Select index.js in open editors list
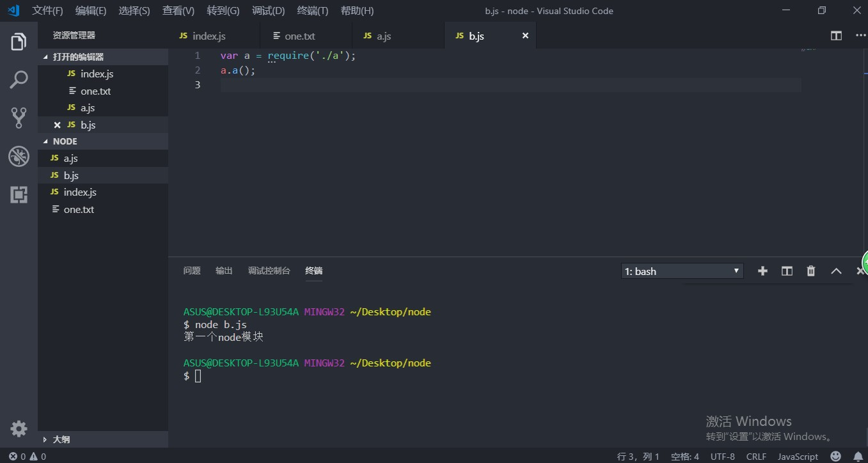This screenshot has height=463, width=868. 103,74
